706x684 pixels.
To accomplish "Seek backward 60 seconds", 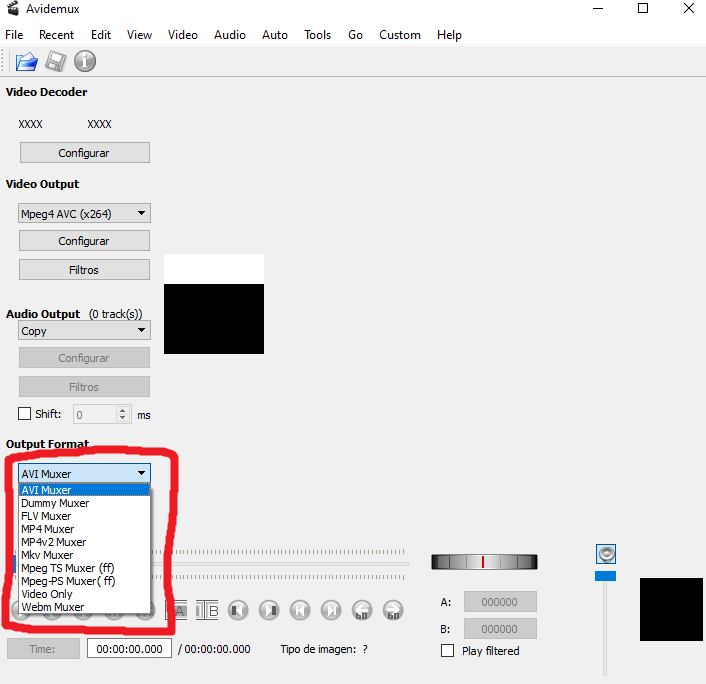I will point(362,611).
